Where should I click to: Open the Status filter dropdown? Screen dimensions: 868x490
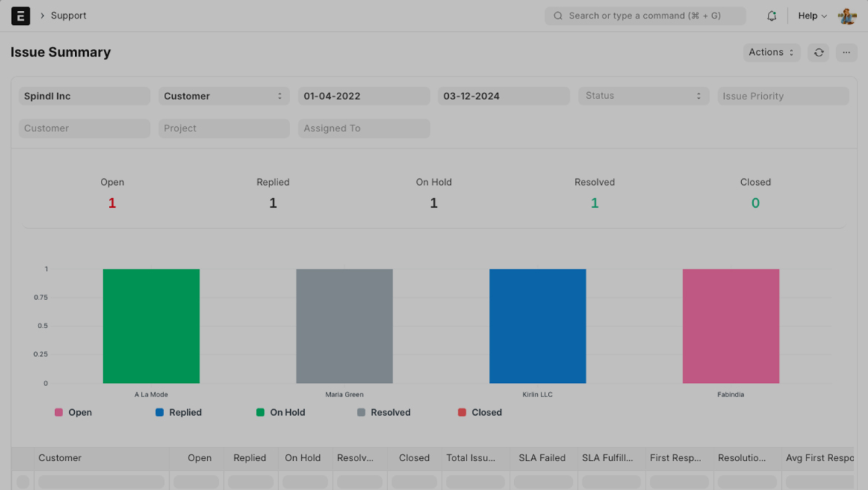(x=643, y=96)
